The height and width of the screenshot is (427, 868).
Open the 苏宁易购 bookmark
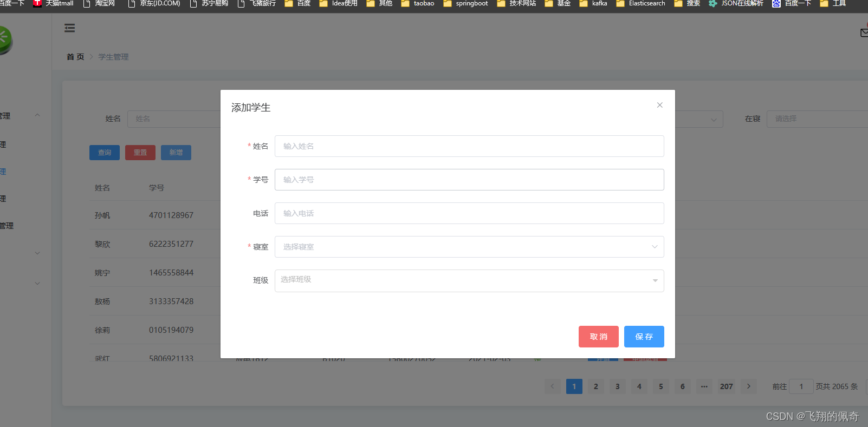tap(209, 3)
